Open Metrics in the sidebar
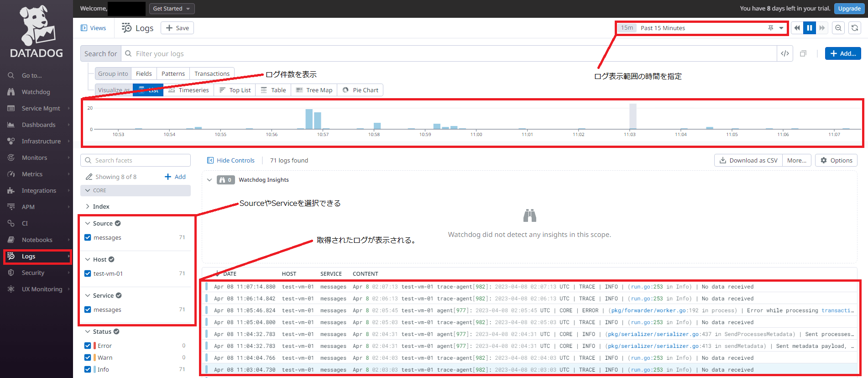The image size is (868, 378). (32, 174)
